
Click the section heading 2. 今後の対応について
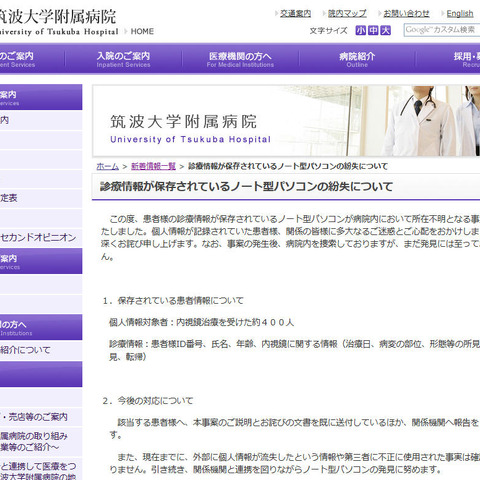click(148, 400)
